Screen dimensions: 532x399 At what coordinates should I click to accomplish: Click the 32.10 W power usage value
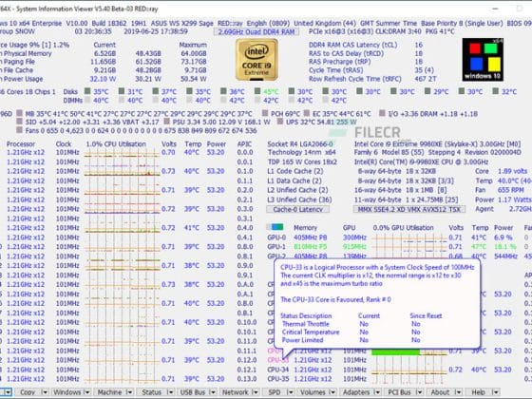click(x=103, y=79)
